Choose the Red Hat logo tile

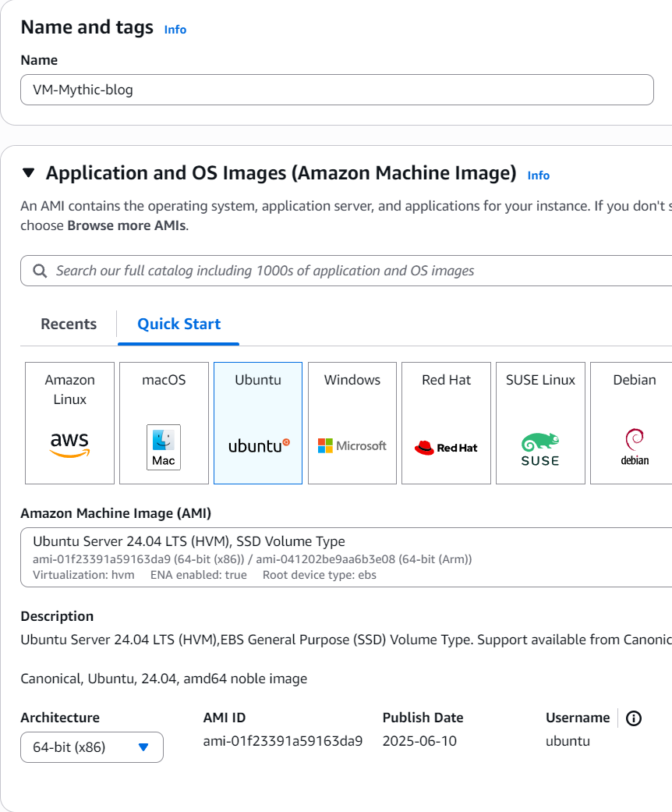[446, 423]
